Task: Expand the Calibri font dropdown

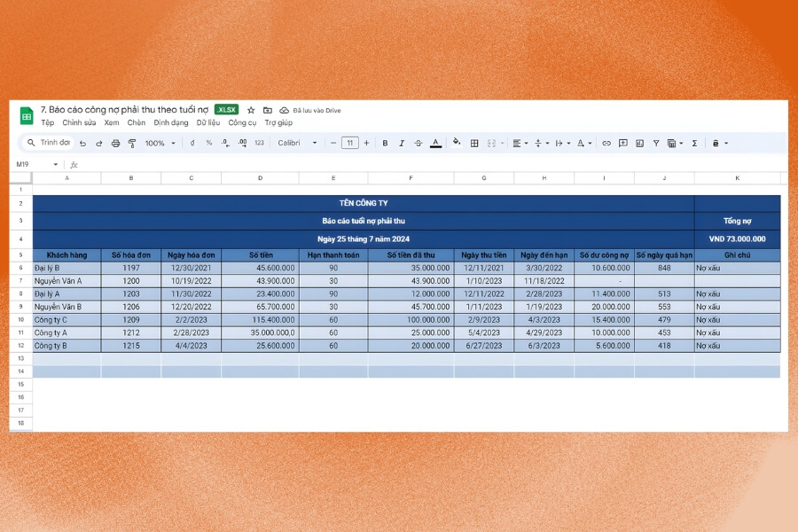Action: pyautogui.click(x=297, y=143)
